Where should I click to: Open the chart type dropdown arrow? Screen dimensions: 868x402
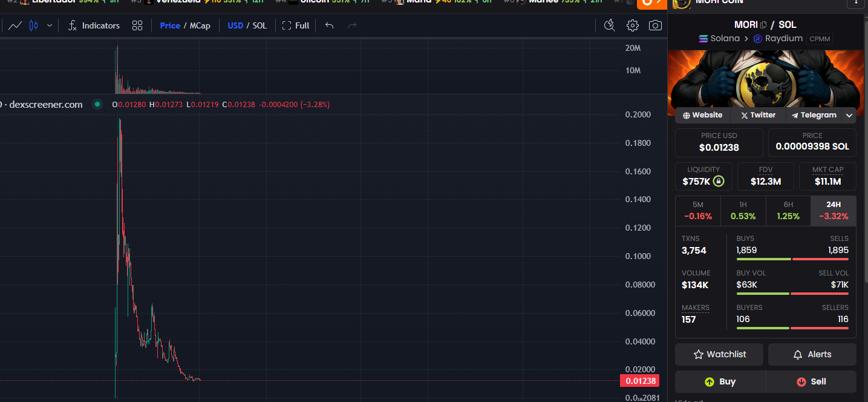tap(50, 25)
